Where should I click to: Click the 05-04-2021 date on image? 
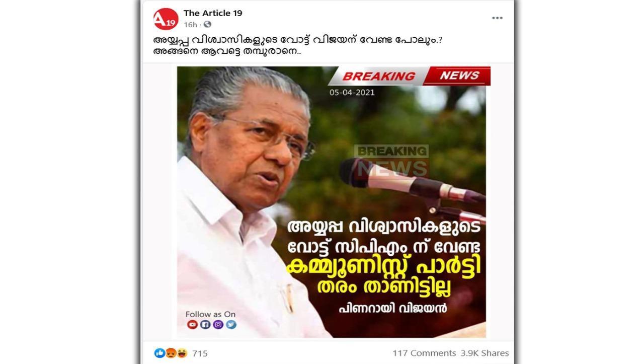[352, 93]
